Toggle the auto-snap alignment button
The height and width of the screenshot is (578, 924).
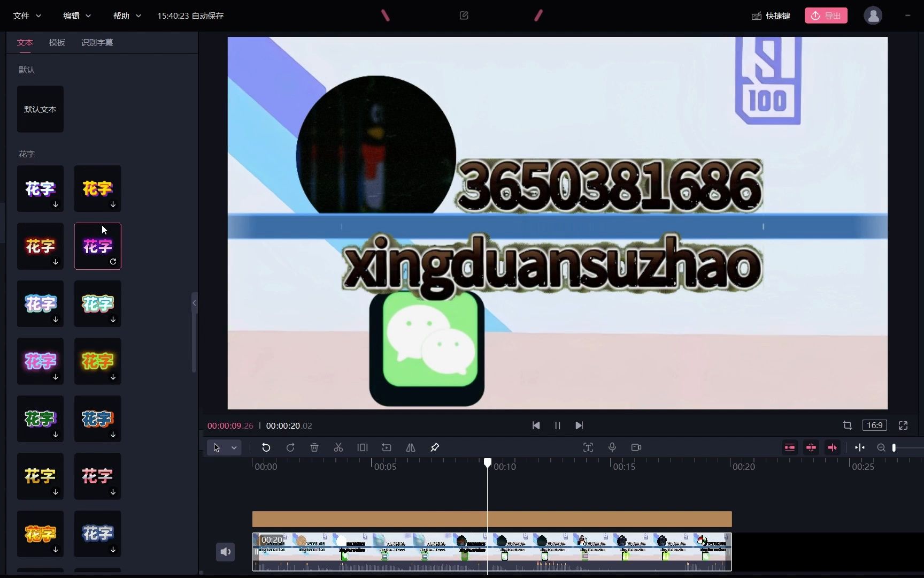point(811,447)
